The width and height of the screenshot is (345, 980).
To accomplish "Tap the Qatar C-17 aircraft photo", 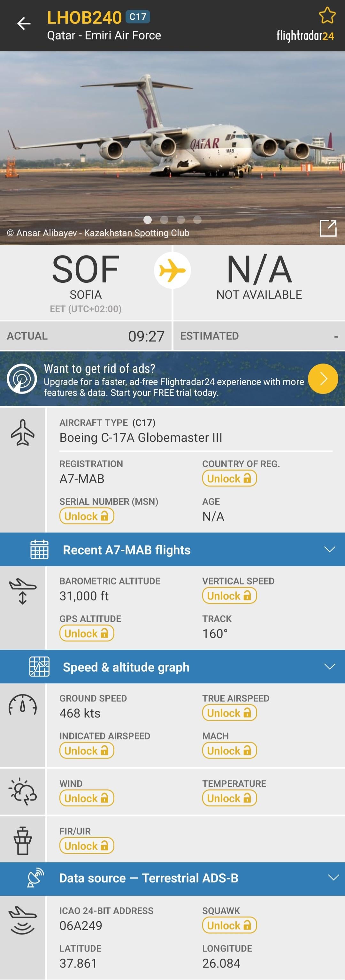I will click(x=172, y=145).
